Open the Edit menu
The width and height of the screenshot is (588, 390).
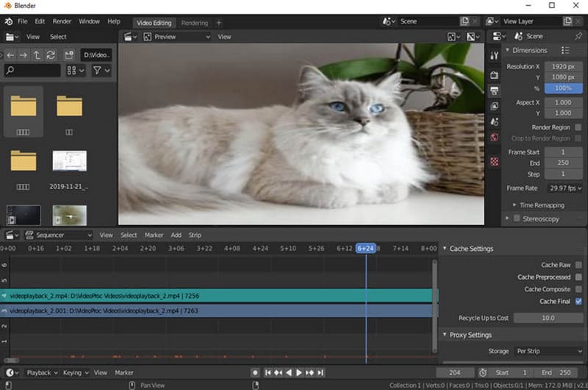tap(40, 21)
